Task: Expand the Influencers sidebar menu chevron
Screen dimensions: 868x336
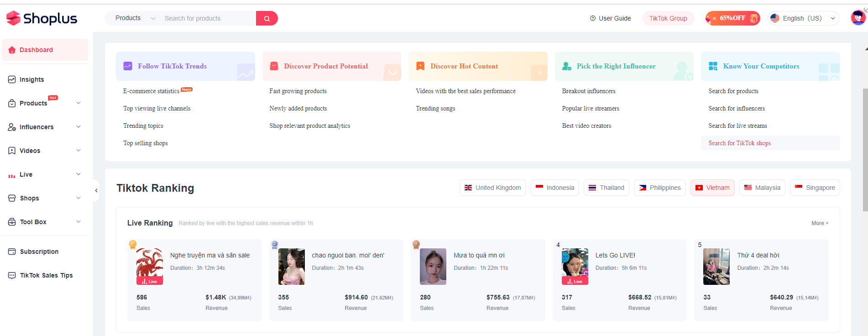Action: pos(78,126)
